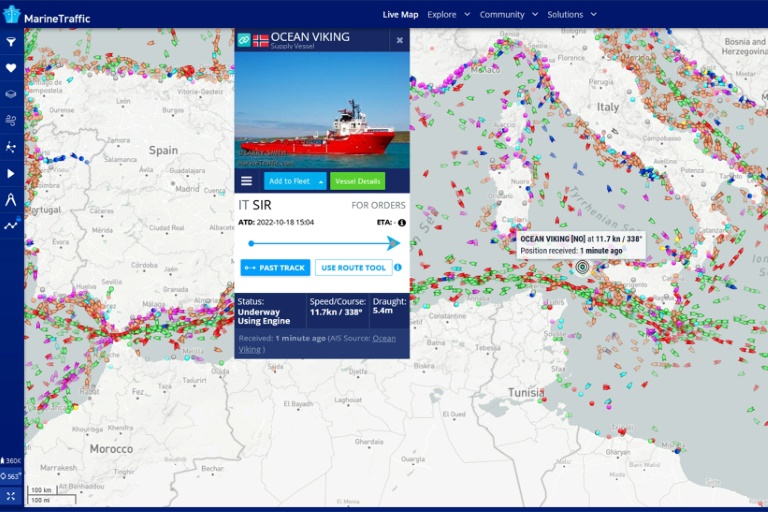Click the Use Route Tool button
768x512 pixels.
coord(353,268)
